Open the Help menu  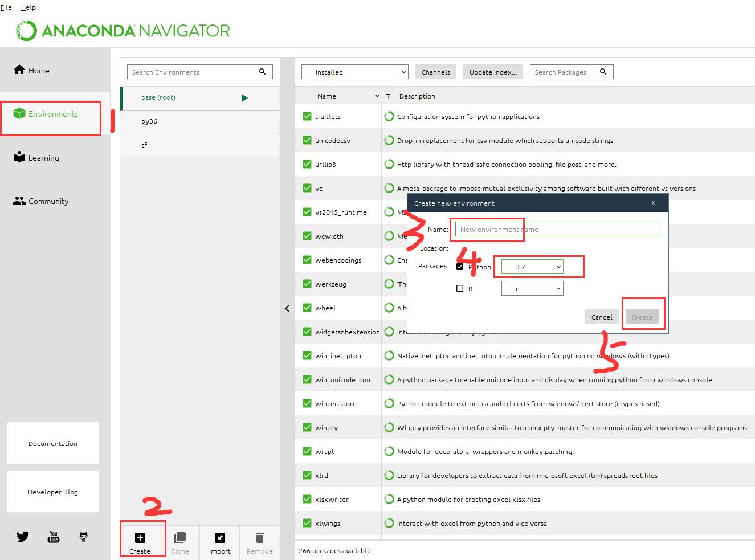(x=28, y=7)
